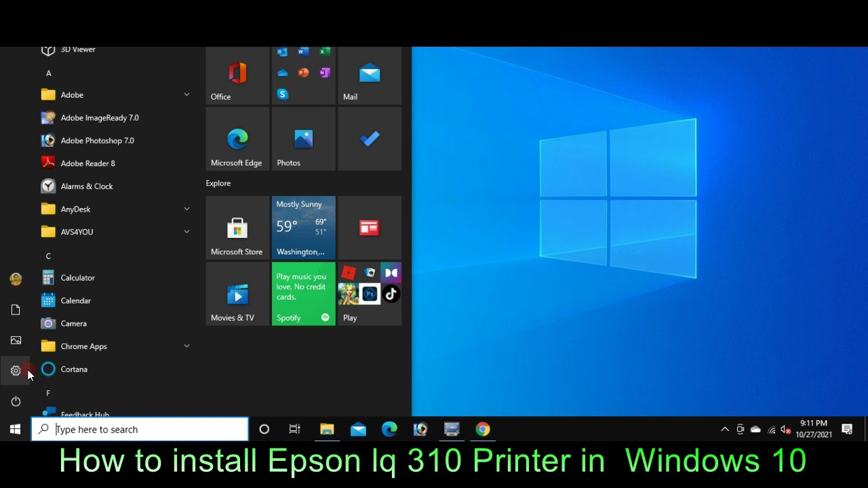Open the network Wi-Fi tray icon
Image resolution: width=868 pixels, height=488 pixels.
click(x=771, y=429)
